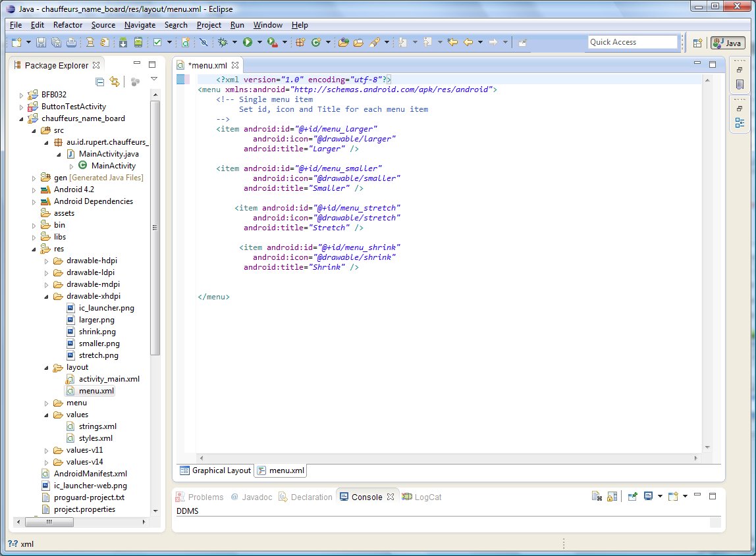Click the Last Edit Location icon
The image size is (756, 556).
click(x=452, y=42)
